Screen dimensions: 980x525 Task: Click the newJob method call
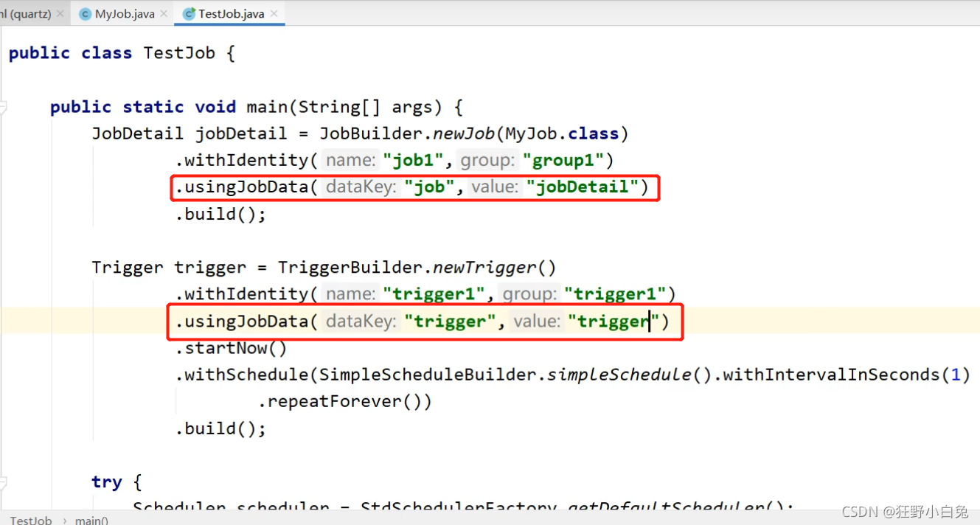click(x=464, y=133)
